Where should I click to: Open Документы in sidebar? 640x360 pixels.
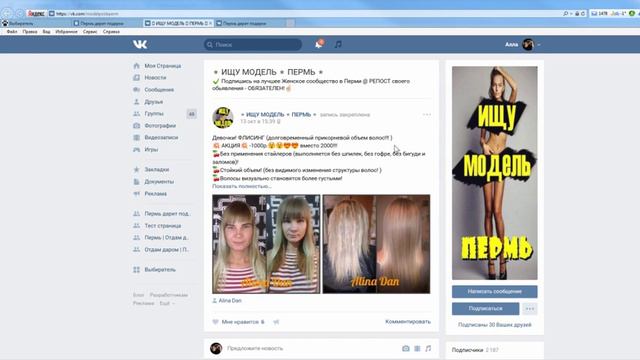159,182
